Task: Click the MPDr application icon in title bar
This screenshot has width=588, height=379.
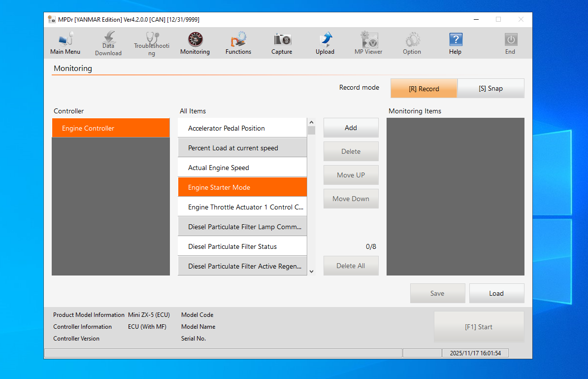Action: pyautogui.click(x=52, y=19)
